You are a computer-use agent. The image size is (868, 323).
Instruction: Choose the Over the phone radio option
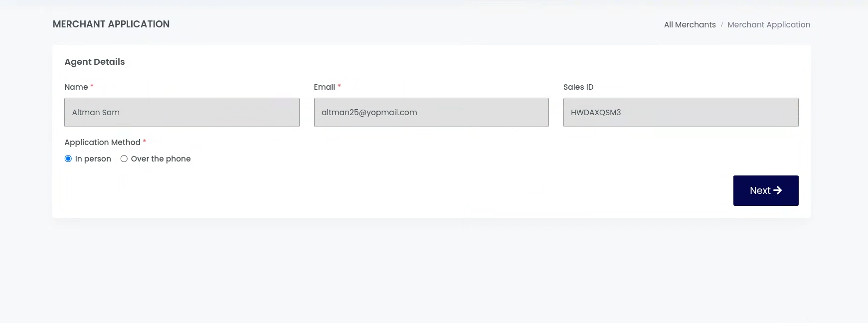[124, 159]
